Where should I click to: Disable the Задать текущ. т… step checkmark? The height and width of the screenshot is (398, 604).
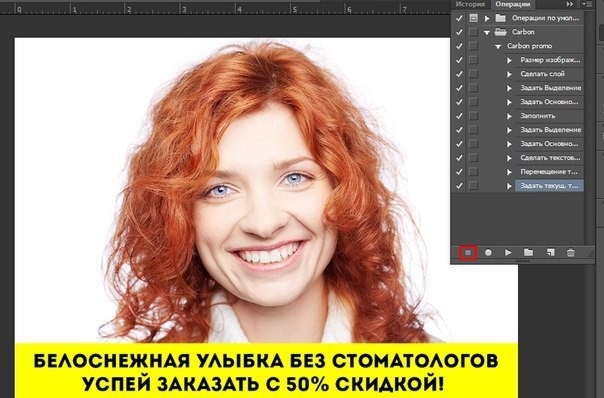click(x=459, y=186)
